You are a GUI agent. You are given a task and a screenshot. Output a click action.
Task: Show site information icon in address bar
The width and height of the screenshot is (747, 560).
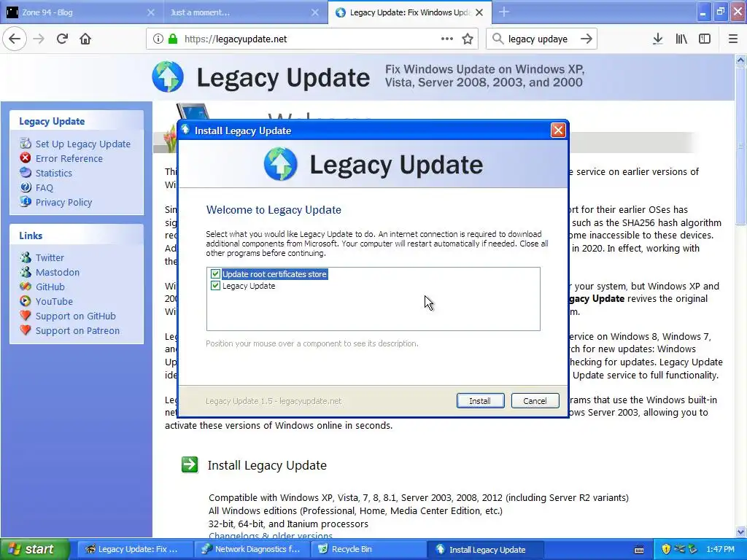pos(158,39)
